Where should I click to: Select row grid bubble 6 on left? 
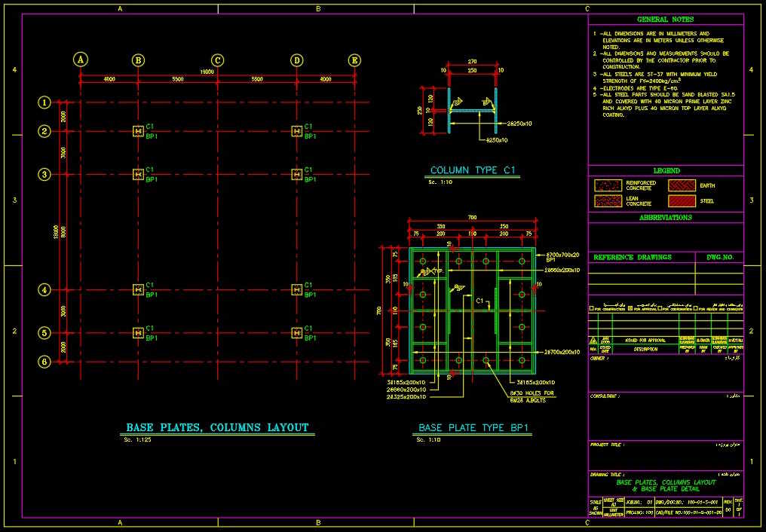click(x=45, y=362)
